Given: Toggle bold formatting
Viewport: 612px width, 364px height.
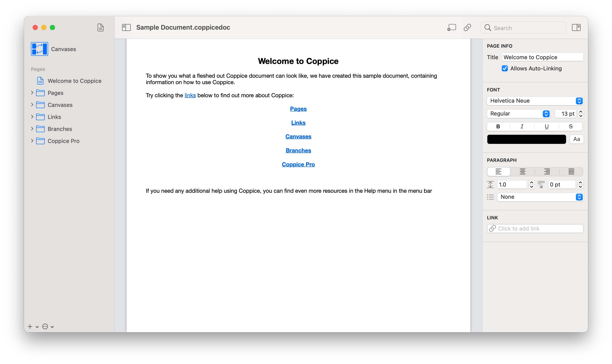Looking at the screenshot, I should tap(498, 127).
